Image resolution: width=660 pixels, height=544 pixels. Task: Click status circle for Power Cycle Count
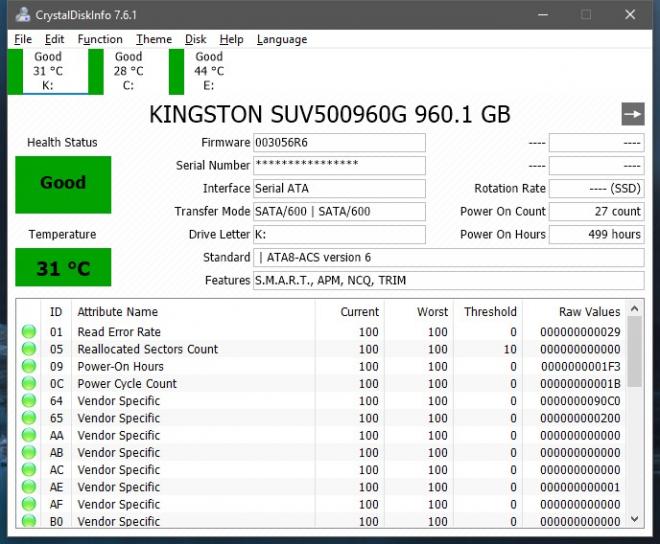click(29, 384)
